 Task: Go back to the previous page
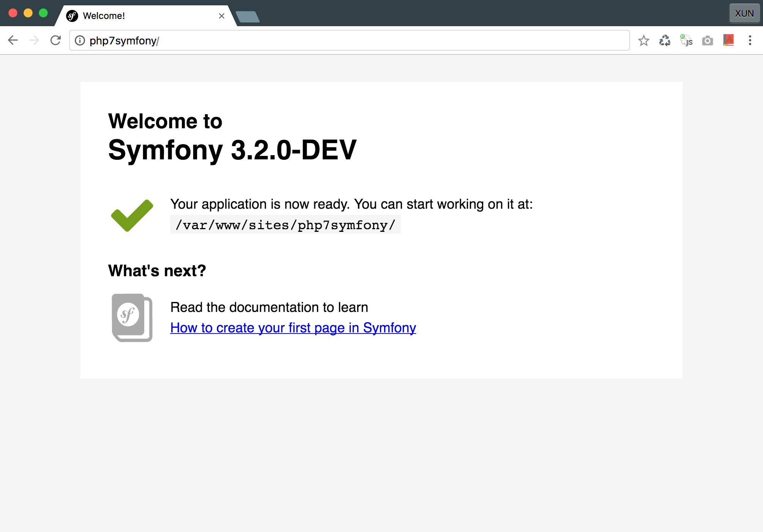(x=13, y=41)
